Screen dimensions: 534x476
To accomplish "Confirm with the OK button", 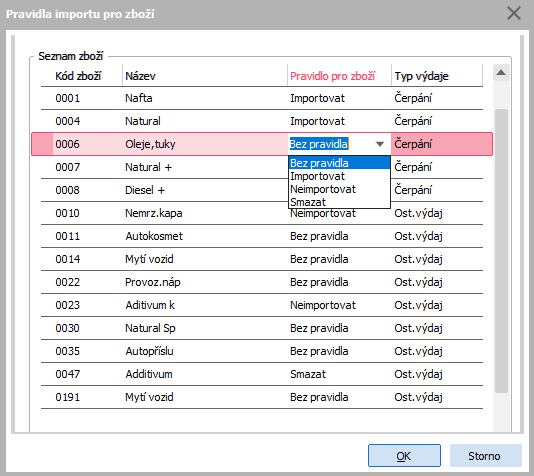I will pos(404,456).
